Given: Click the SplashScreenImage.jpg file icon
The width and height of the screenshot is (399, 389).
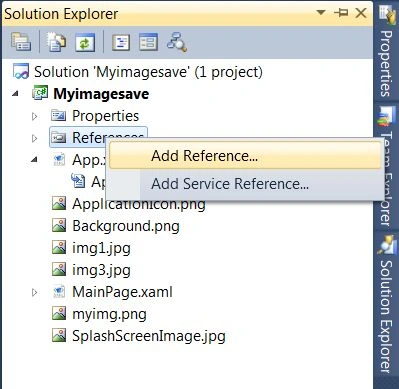Looking at the screenshot, I should click(59, 335).
